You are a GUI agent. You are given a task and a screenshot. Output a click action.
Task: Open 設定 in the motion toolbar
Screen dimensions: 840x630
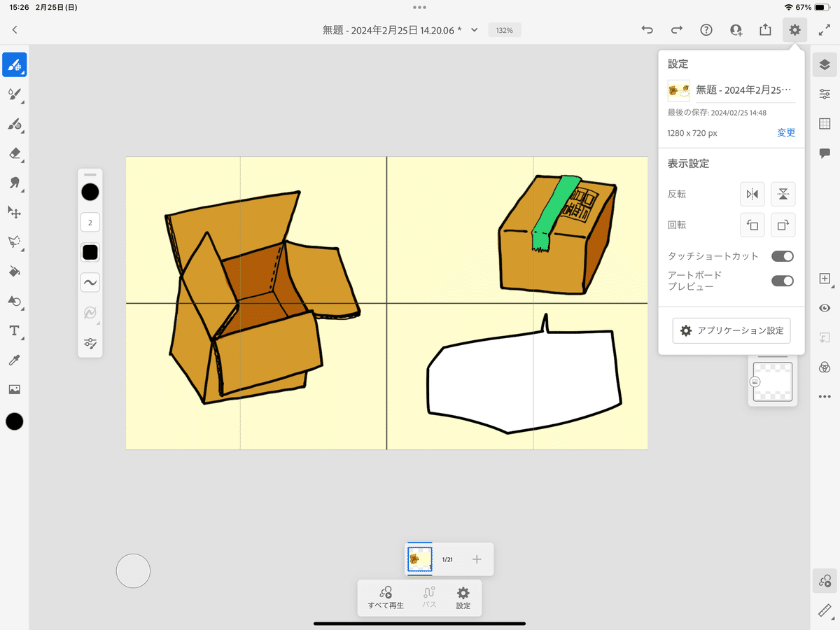pos(463,597)
